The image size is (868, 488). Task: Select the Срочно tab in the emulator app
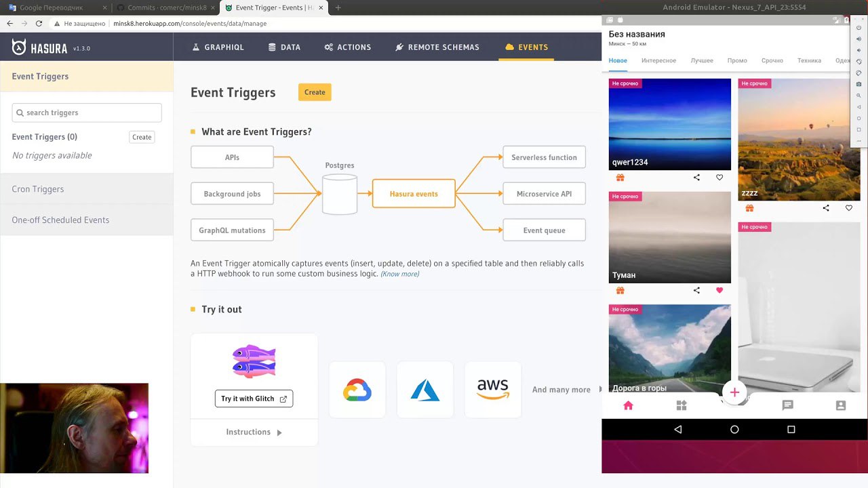(772, 60)
